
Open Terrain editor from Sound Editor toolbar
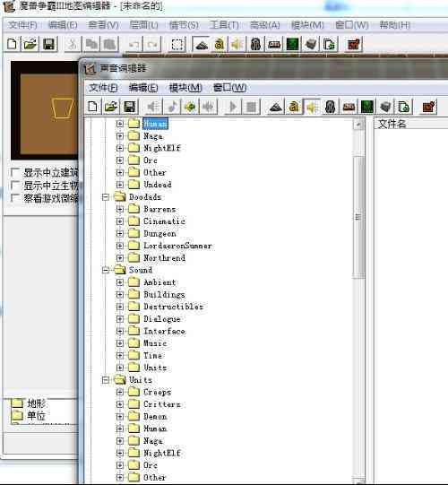click(275, 107)
